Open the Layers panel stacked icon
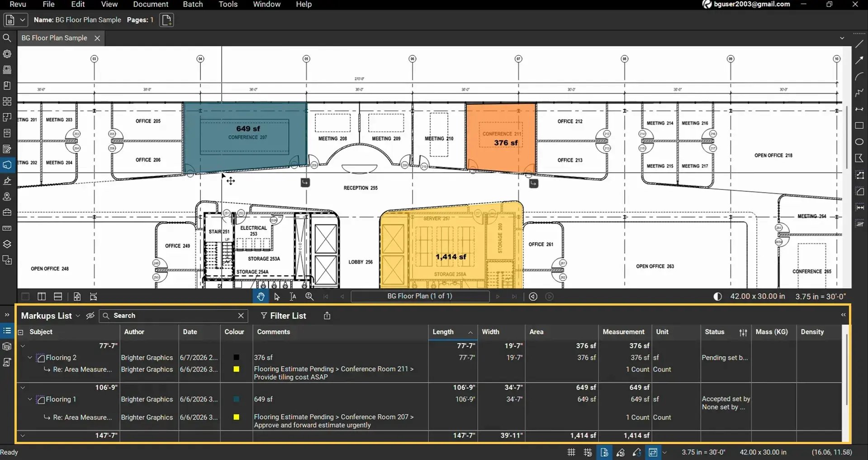This screenshot has height=460, width=868. (7, 244)
